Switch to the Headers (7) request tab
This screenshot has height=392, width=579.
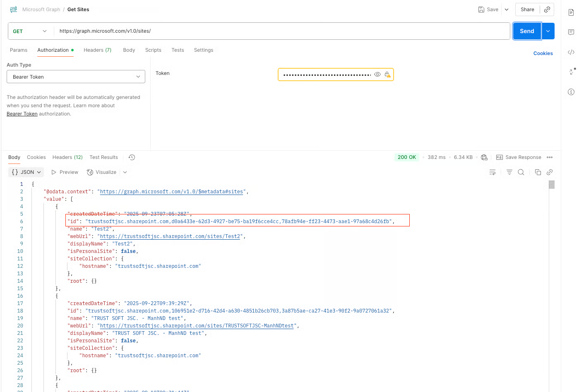[97, 50]
